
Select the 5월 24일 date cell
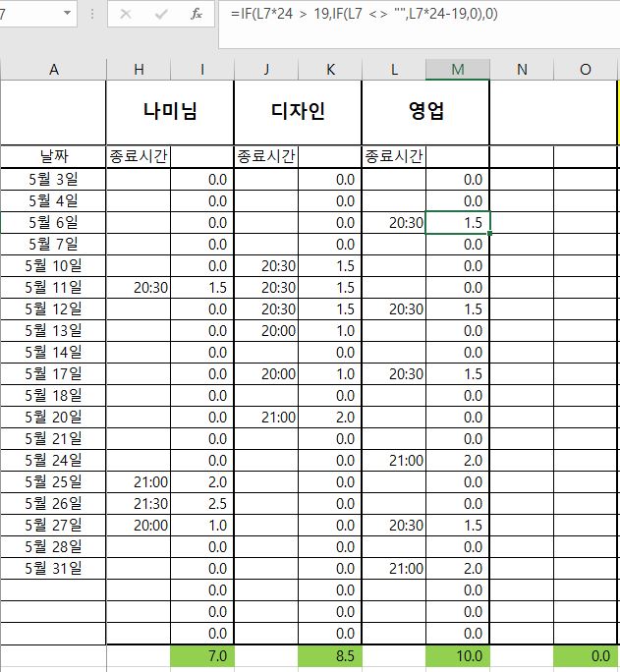(x=54, y=461)
